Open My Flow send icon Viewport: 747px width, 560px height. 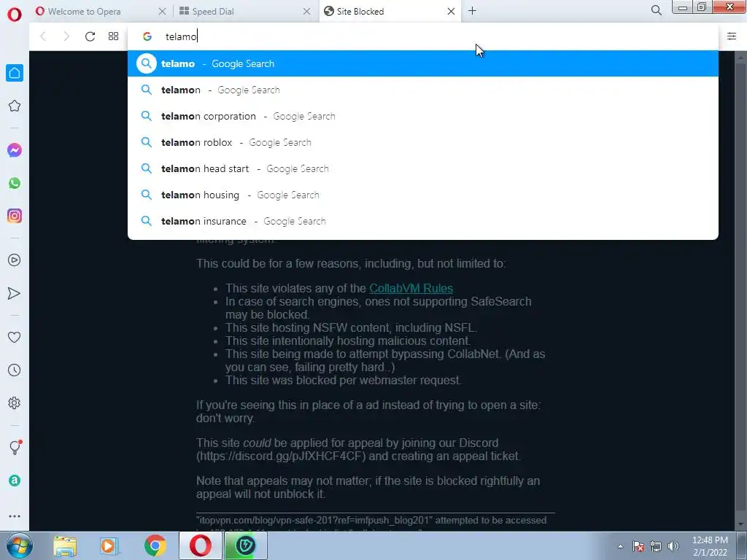(x=15, y=293)
